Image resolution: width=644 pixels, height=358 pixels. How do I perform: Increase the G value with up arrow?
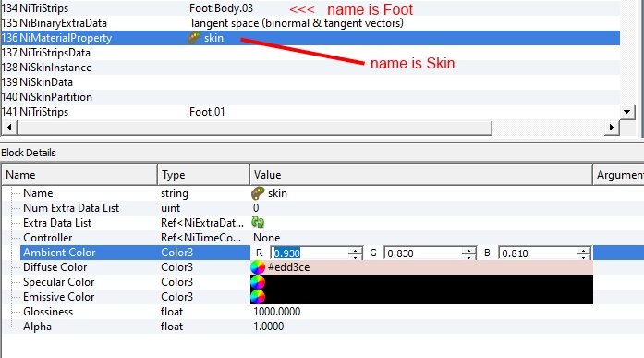(x=469, y=250)
